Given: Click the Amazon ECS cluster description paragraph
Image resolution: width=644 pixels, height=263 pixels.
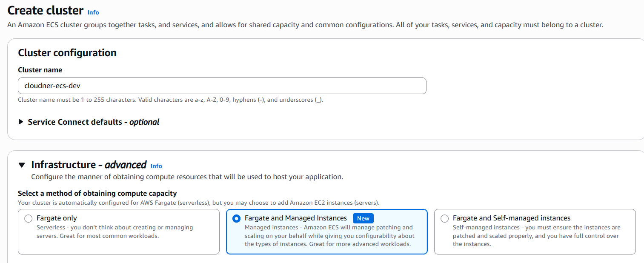Looking at the screenshot, I should (x=305, y=25).
